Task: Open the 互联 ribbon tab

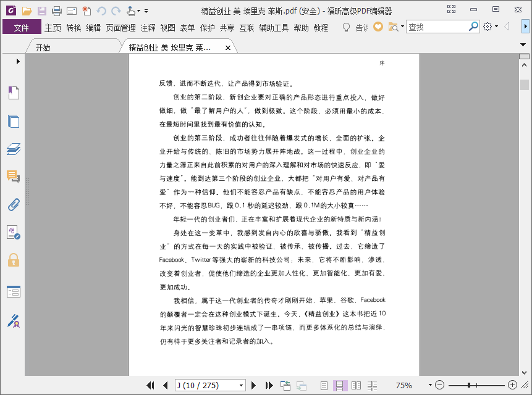Action: coord(247,27)
